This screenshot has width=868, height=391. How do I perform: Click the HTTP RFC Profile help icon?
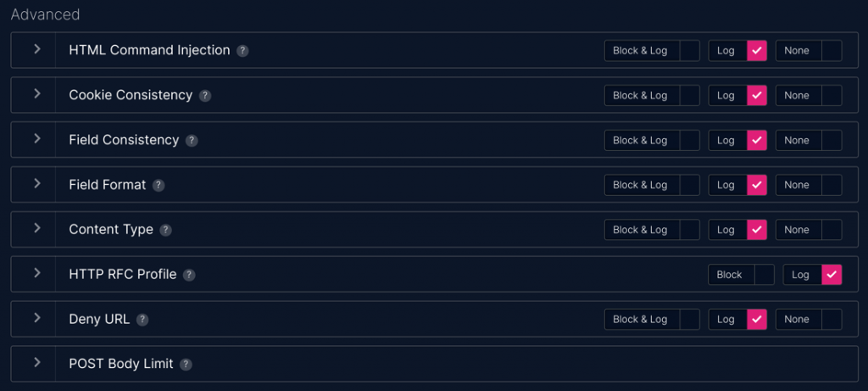click(189, 276)
